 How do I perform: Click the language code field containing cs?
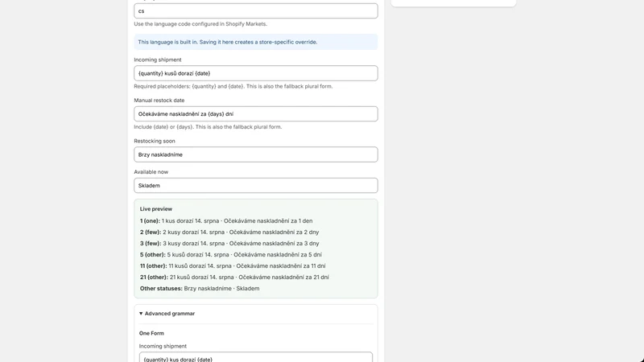[x=255, y=11]
